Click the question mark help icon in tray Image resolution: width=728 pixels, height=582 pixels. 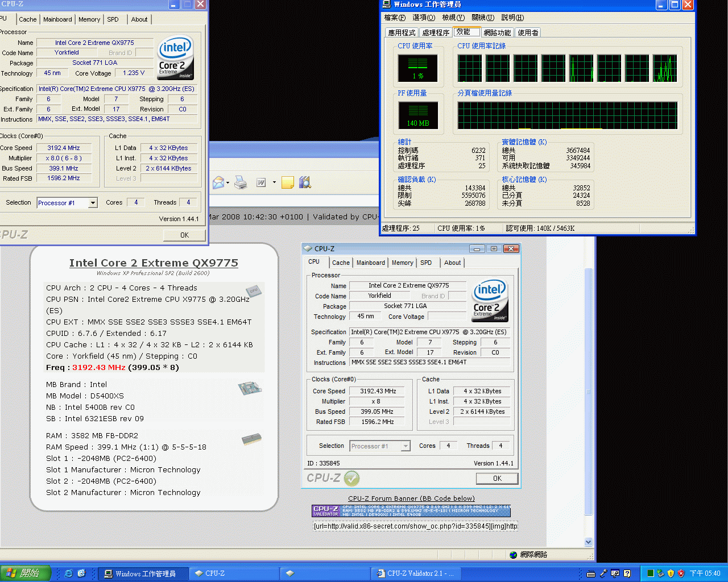coord(627,573)
